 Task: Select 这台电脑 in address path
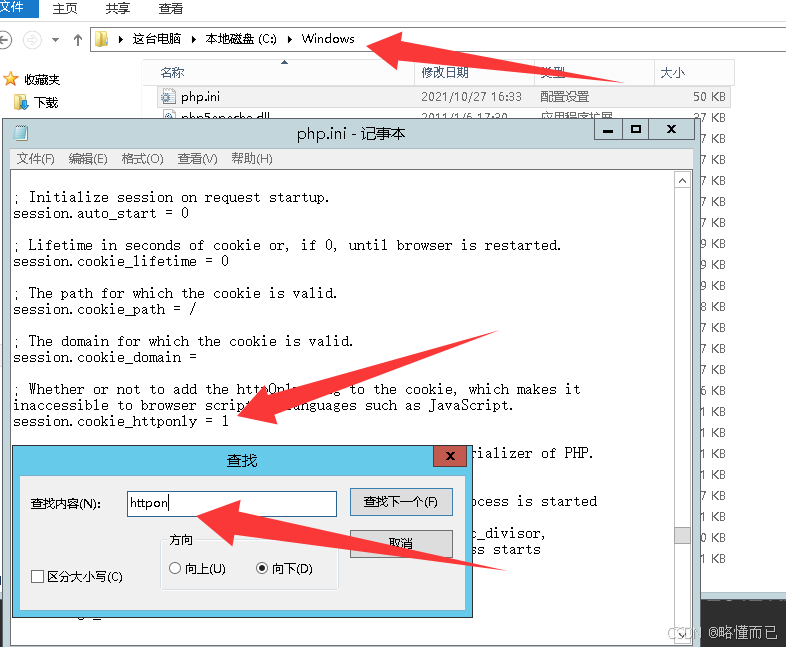coord(156,39)
